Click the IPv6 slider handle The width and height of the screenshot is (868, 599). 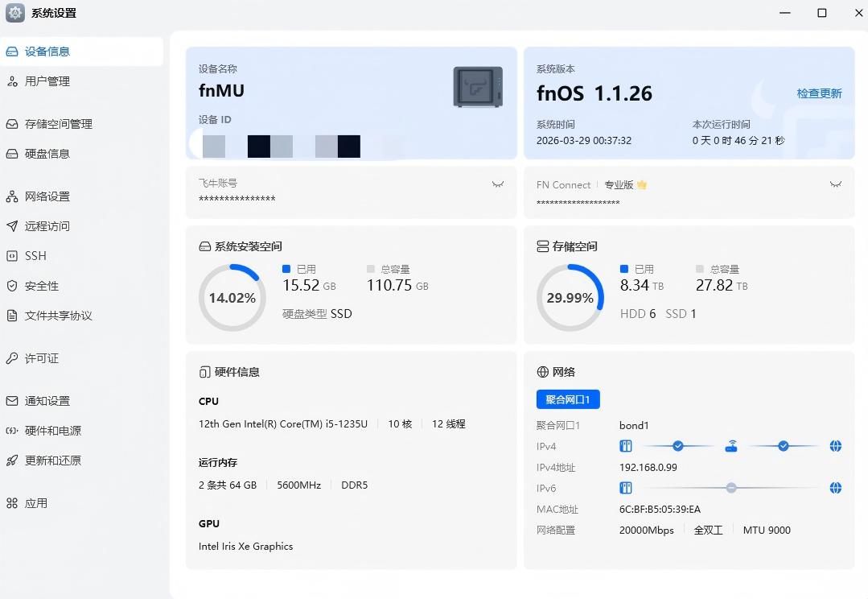pos(731,487)
